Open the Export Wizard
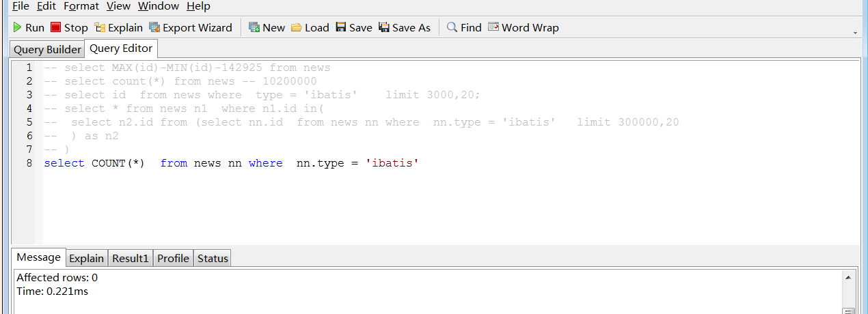The width and height of the screenshot is (868, 314). (191, 28)
